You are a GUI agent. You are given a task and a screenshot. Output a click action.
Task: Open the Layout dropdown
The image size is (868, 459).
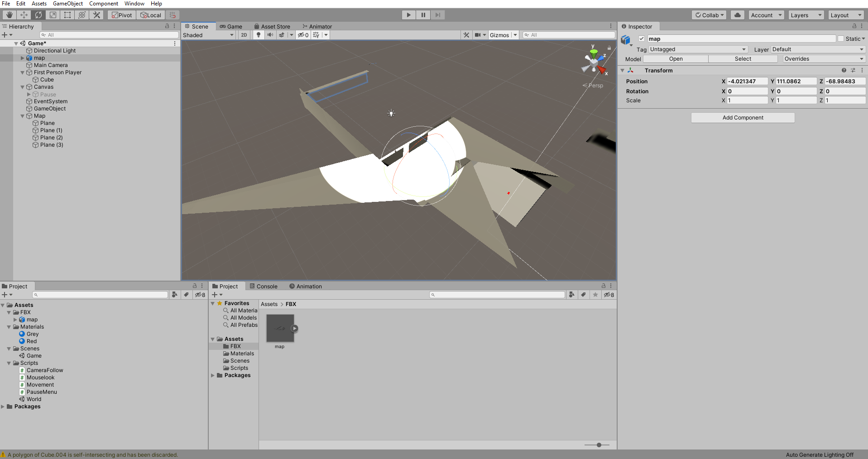coord(846,15)
